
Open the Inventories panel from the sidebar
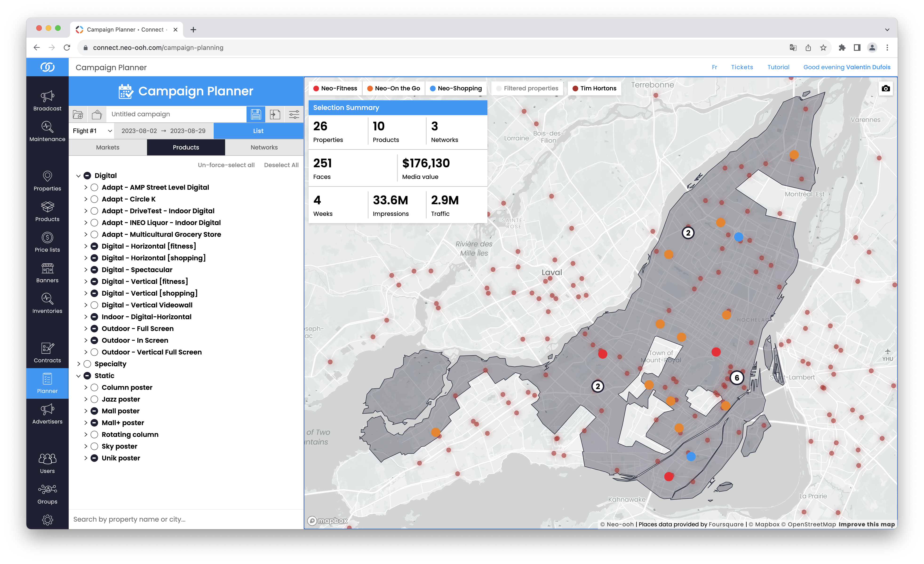[47, 303]
